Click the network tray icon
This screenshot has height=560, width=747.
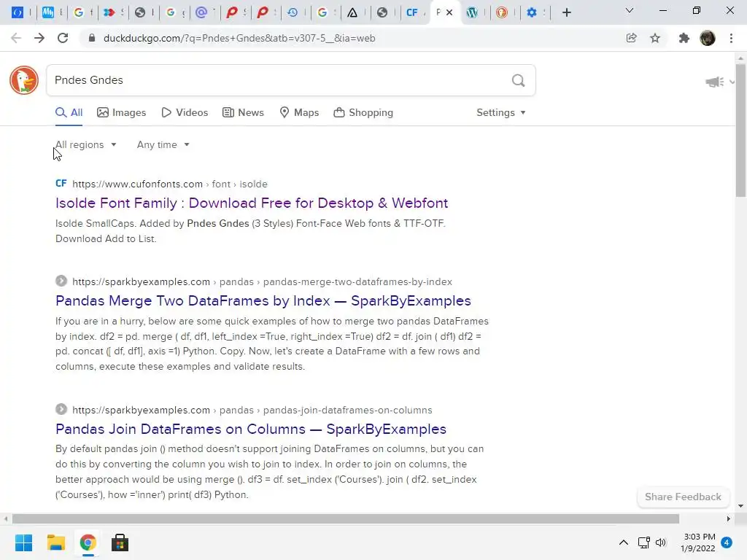click(643, 542)
